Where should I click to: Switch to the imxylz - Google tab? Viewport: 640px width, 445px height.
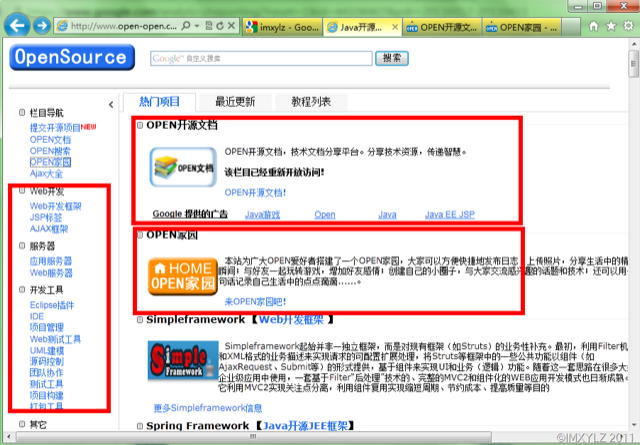pyautogui.click(x=282, y=27)
